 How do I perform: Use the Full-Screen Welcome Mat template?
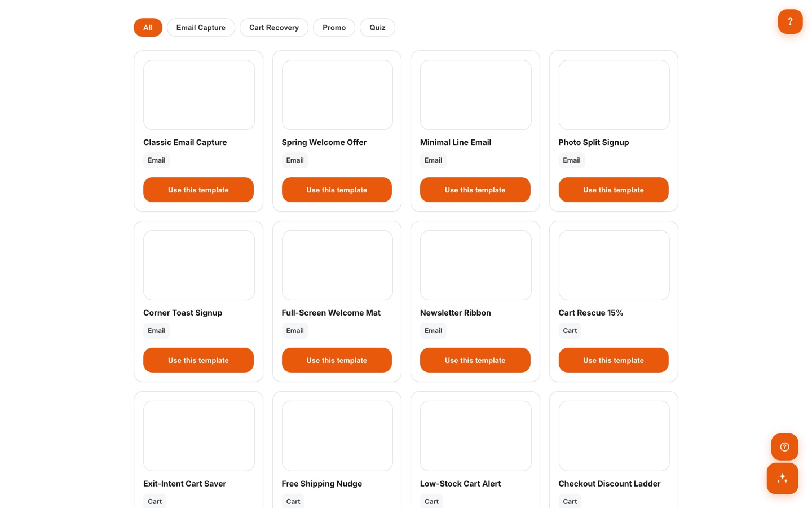tap(337, 360)
